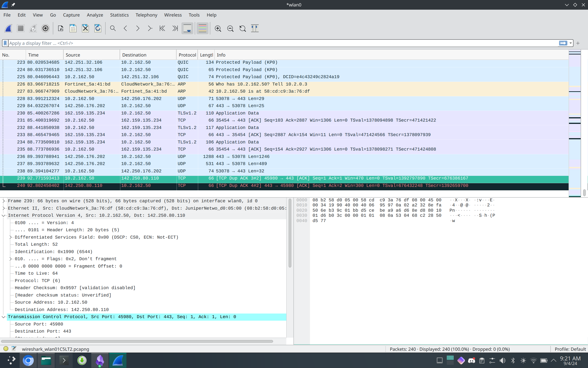The width and height of the screenshot is (588, 368).
Task: Expand the Frame 239 tree node
Action: pos(4,201)
